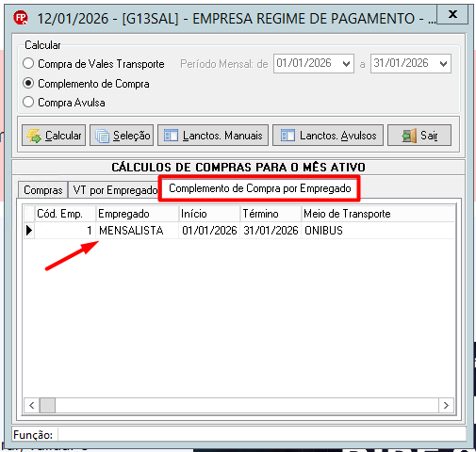This screenshot has width=476, height=452.
Task: Click the left arrow of horizontal scrollbar
Action: pyautogui.click(x=32, y=405)
